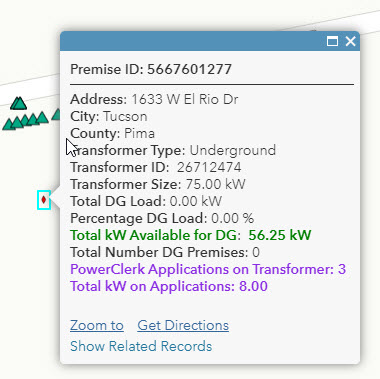The height and width of the screenshot is (379, 380).
Task: Open Get Directions link
Action: (183, 325)
